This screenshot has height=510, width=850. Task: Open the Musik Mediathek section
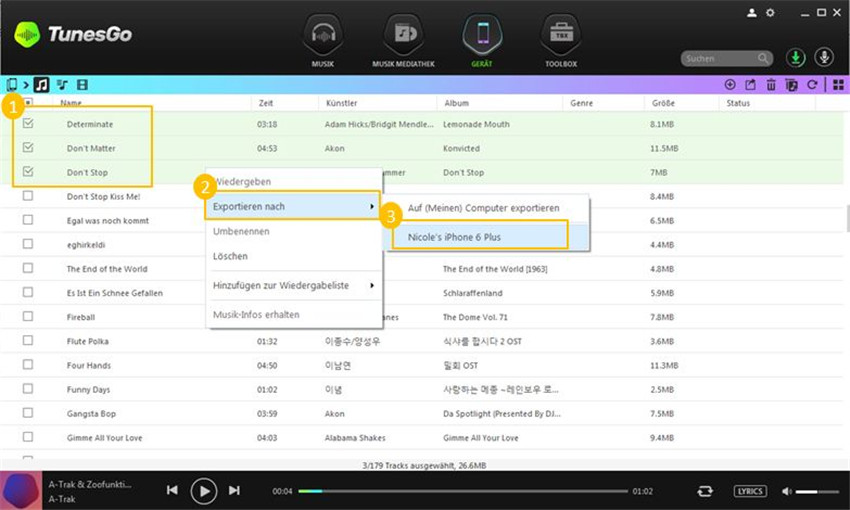pyautogui.click(x=403, y=41)
